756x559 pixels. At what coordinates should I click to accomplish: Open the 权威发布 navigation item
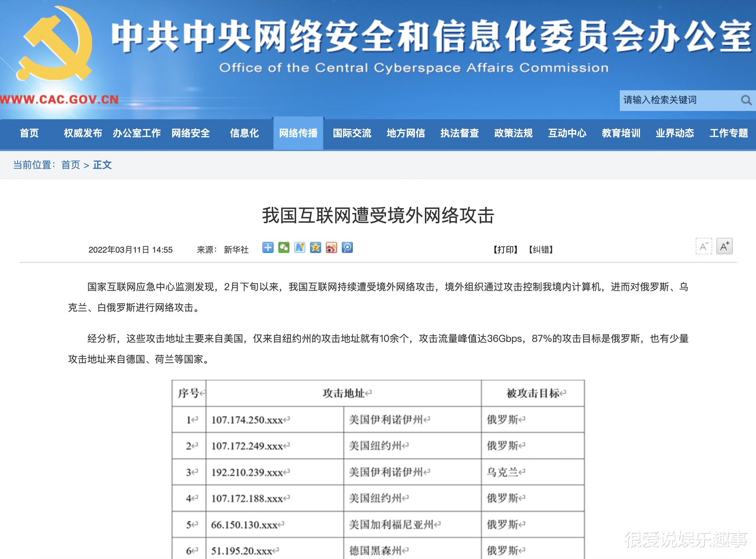click(83, 133)
